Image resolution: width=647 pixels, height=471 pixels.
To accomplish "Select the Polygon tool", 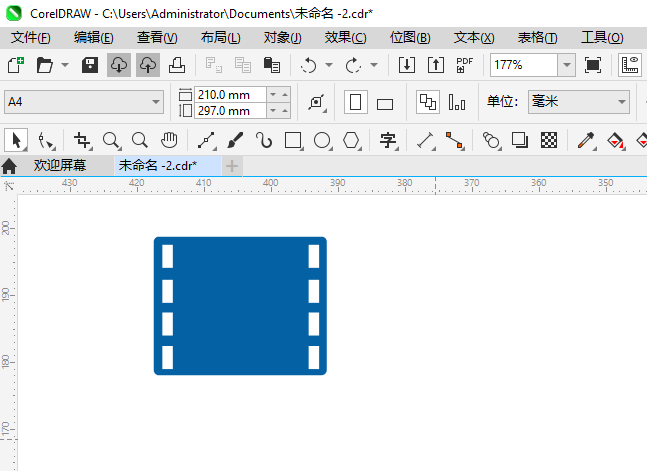I will tap(351, 140).
